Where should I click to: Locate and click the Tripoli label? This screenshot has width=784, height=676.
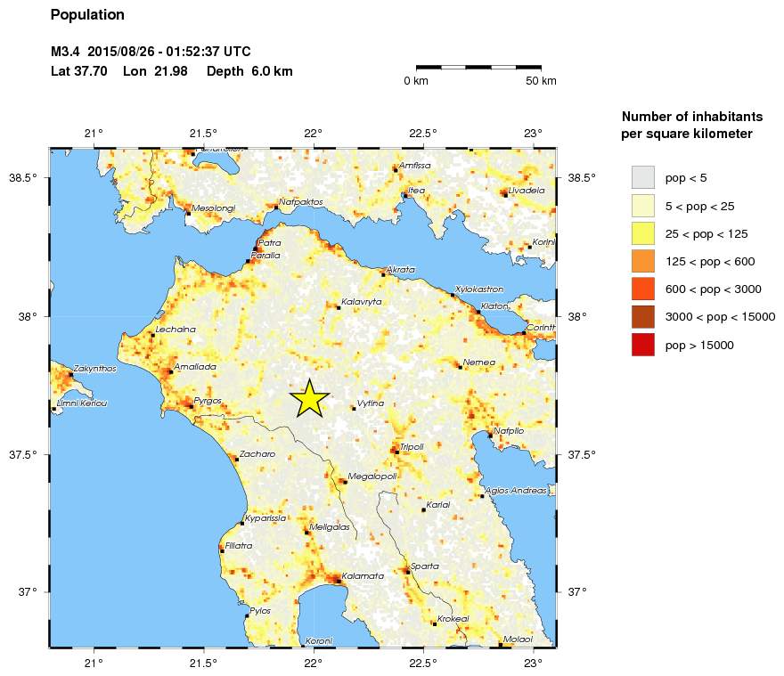(412, 447)
